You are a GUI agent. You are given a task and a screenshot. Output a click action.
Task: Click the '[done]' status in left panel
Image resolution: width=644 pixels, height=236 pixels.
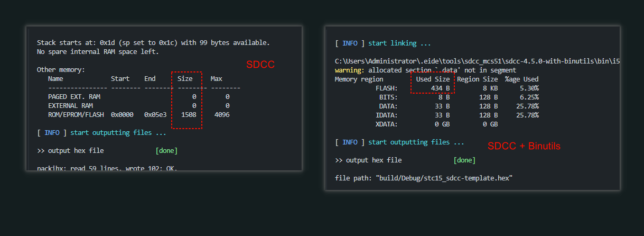point(166,151)
